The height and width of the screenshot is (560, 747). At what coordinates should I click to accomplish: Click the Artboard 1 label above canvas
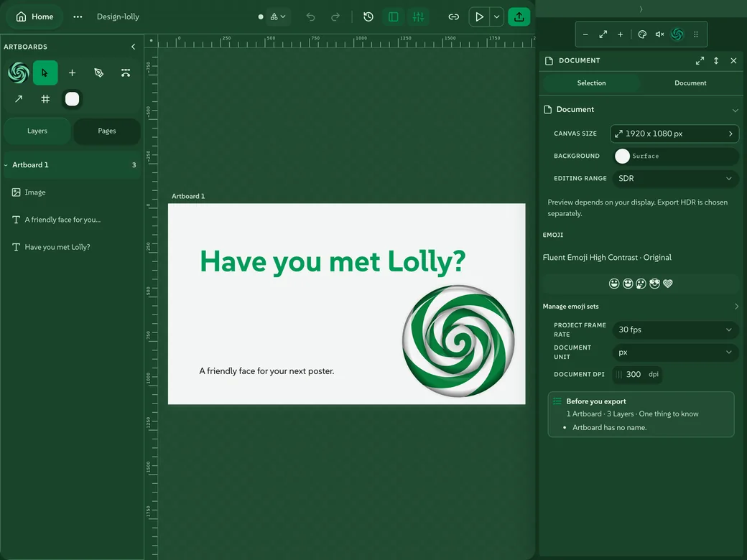click(188, 196)
